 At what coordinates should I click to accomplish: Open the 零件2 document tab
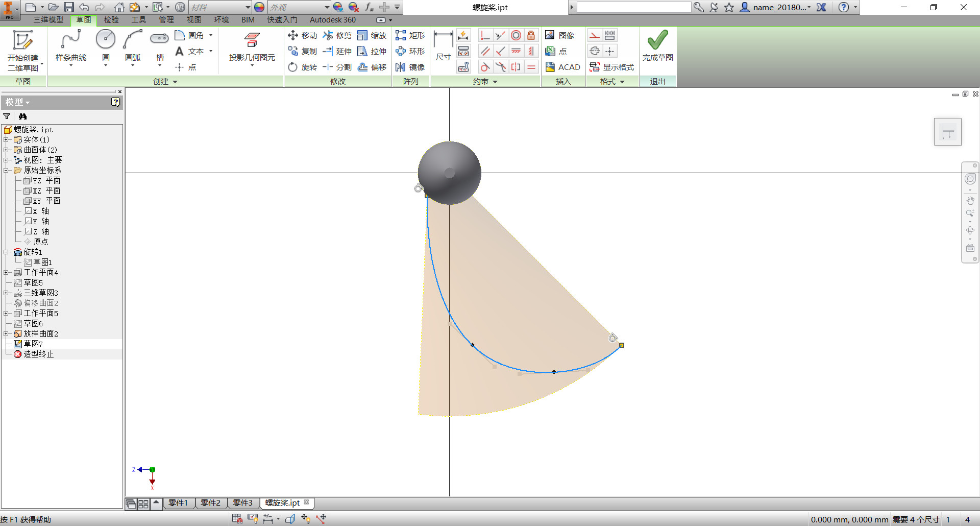pyautogui.click(x=210, y=503)
